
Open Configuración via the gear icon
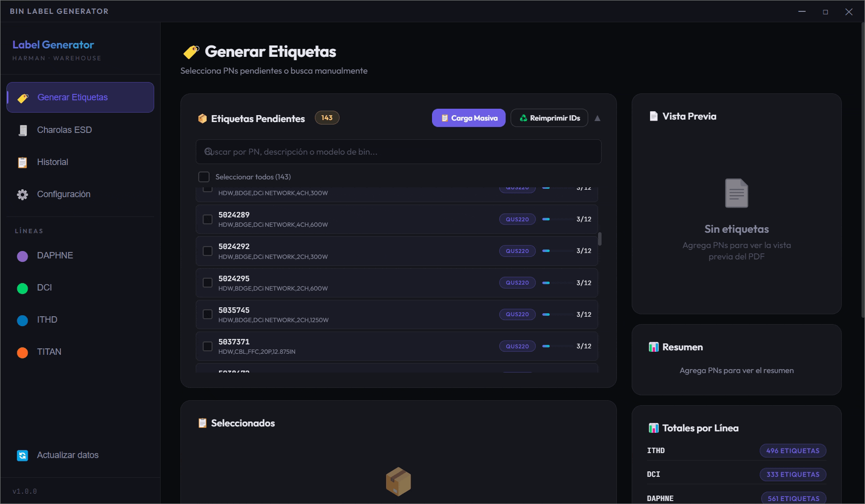coord(22,194)
